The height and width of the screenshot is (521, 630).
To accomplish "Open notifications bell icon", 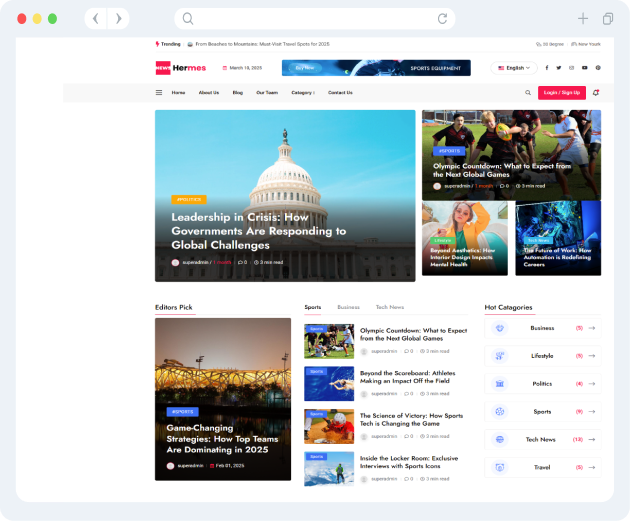I will tap(596, 93).
